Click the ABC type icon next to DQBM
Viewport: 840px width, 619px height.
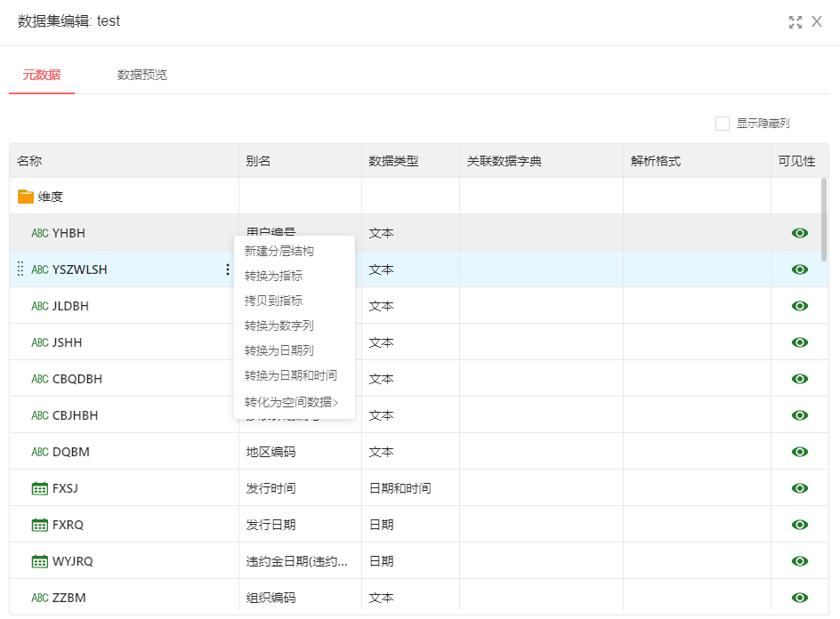[x=40, y=452]
